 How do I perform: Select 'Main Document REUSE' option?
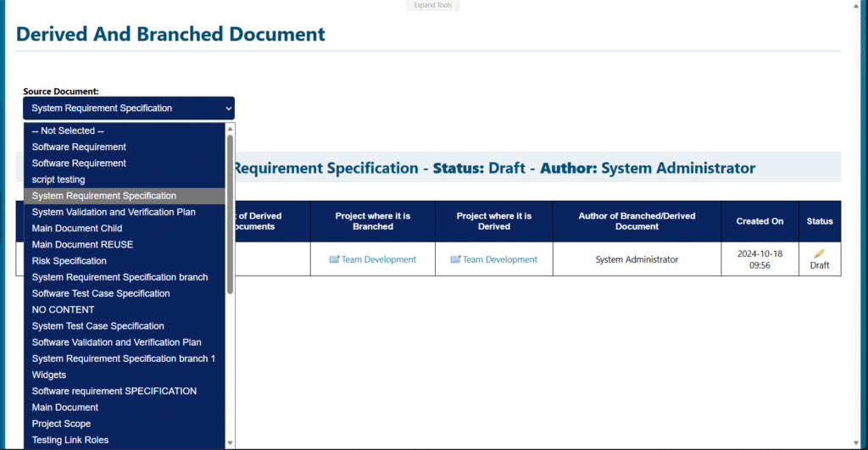[82, 244]
